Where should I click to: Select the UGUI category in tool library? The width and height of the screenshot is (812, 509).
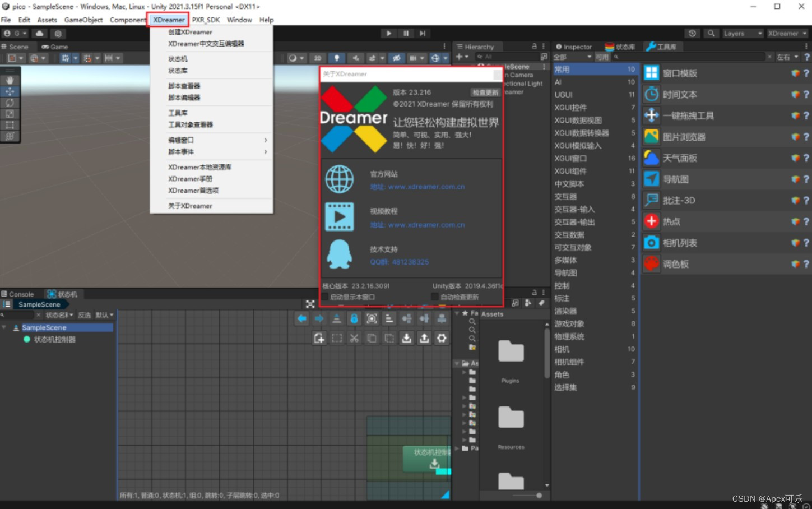pos(595,95)
